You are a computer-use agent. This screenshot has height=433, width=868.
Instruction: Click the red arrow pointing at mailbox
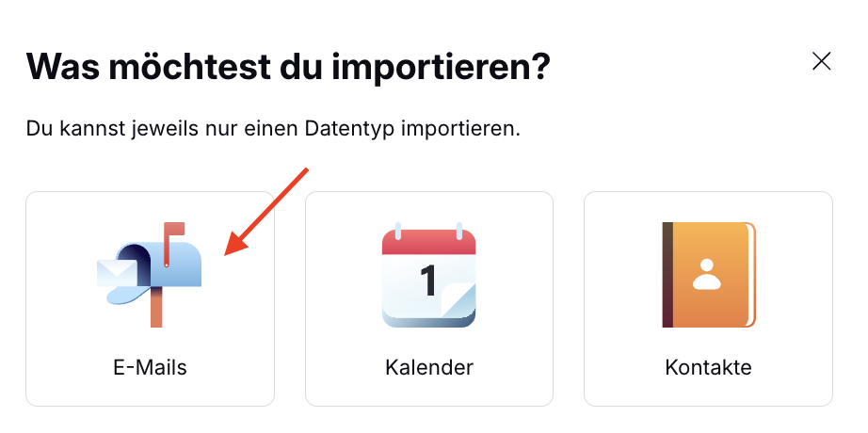(267, 211)
